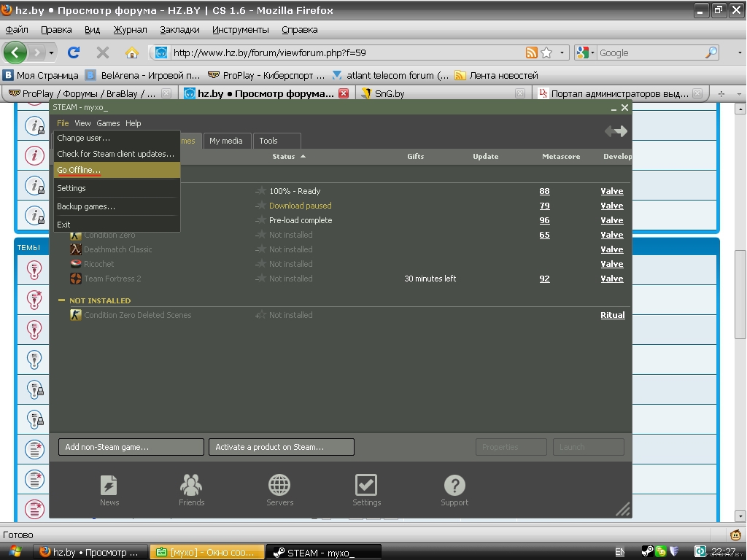Open Metascore 92 link for Team Fortress 2

coord(544,279)
